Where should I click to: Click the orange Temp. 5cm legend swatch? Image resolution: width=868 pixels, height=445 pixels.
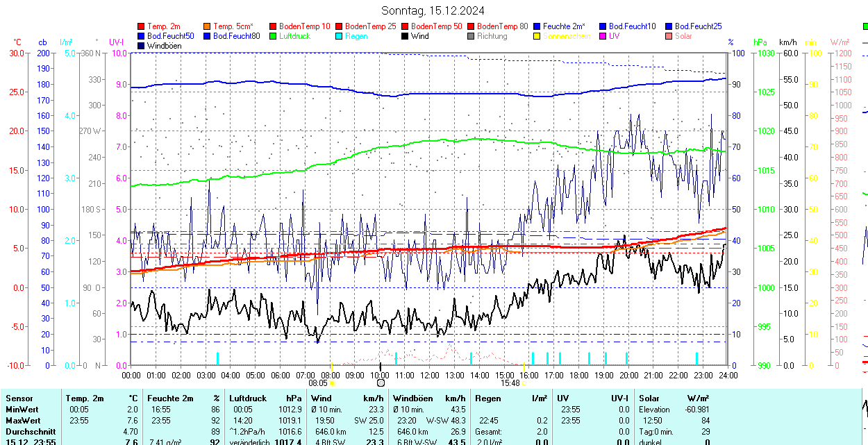(x=208, y=26)
